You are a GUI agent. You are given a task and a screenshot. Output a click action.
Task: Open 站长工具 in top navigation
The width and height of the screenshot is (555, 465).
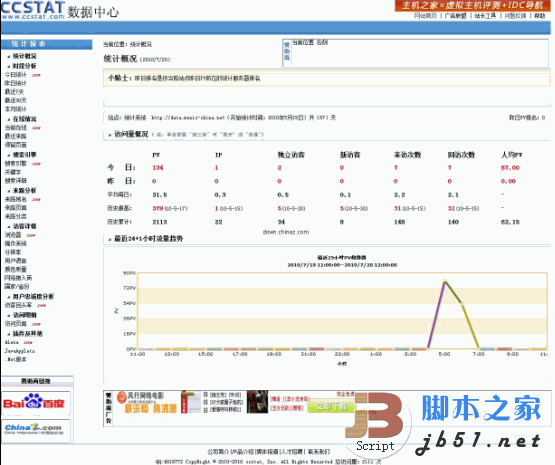(485, 16)
